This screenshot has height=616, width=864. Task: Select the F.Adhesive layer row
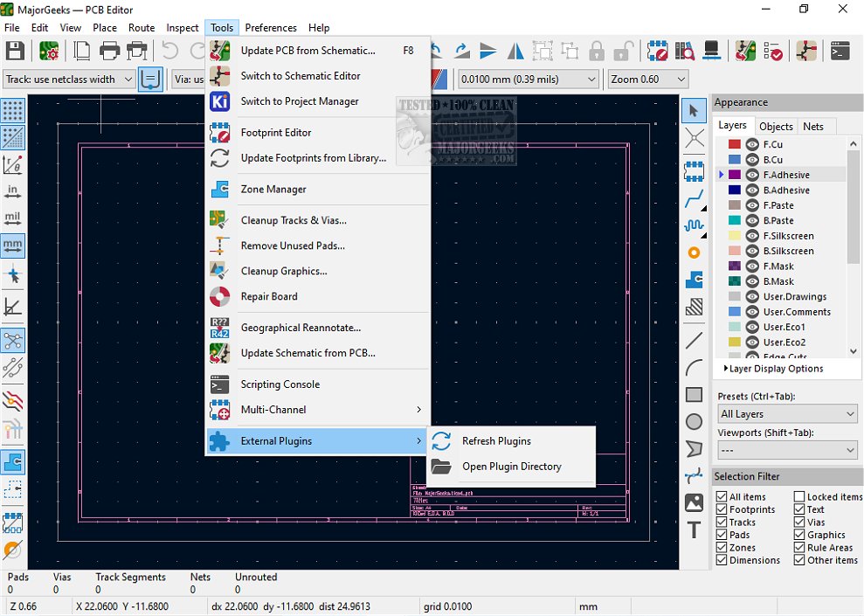point(781,175)
